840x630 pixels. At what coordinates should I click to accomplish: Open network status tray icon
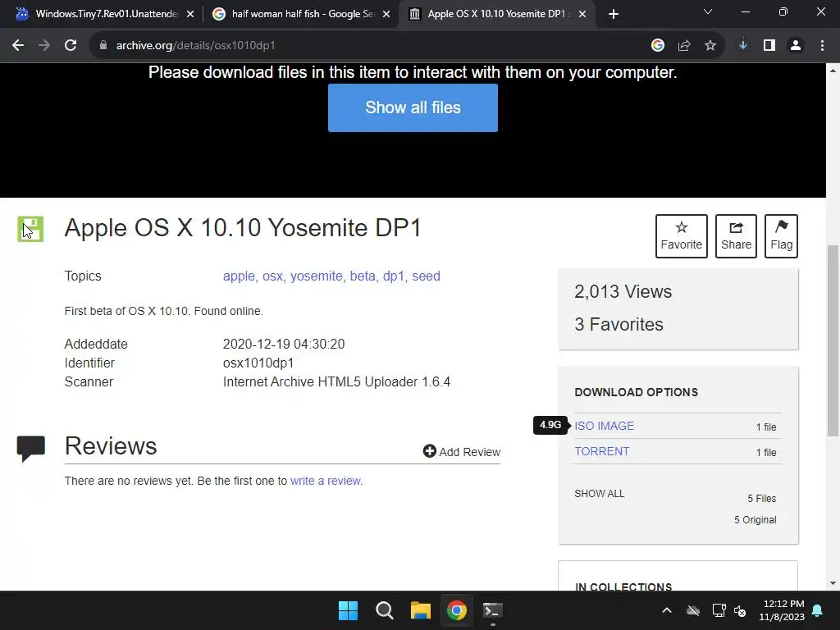click(x=719, y=610)
